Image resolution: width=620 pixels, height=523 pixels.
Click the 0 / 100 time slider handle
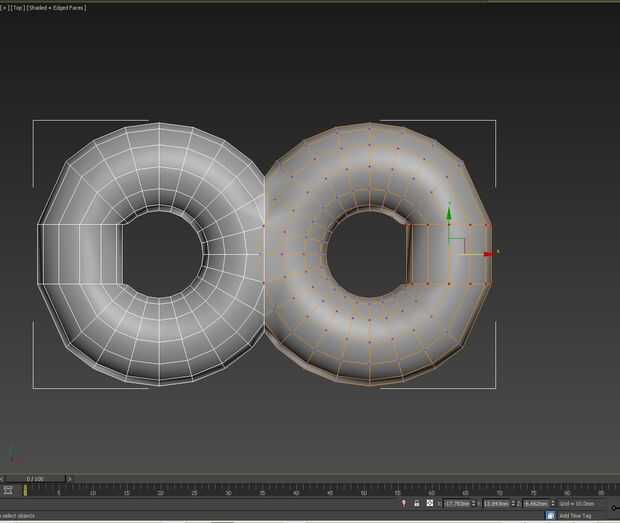tap(35, 479)
